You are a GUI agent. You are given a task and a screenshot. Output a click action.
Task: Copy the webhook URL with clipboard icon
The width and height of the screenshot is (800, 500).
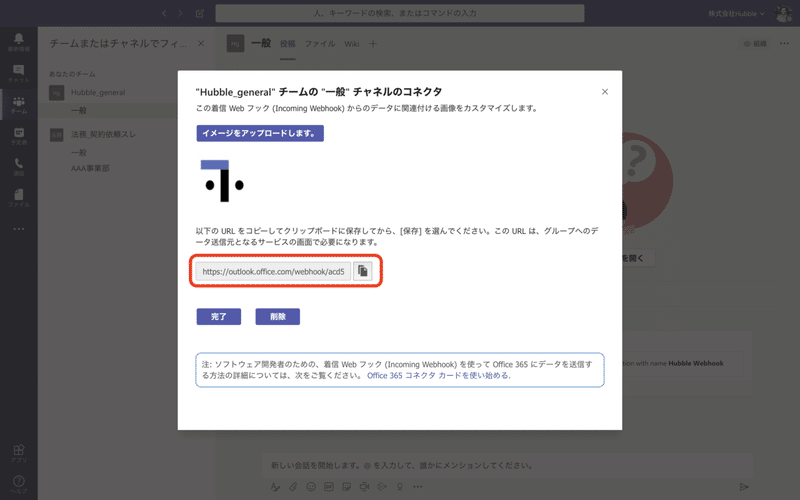click(363, 271)
